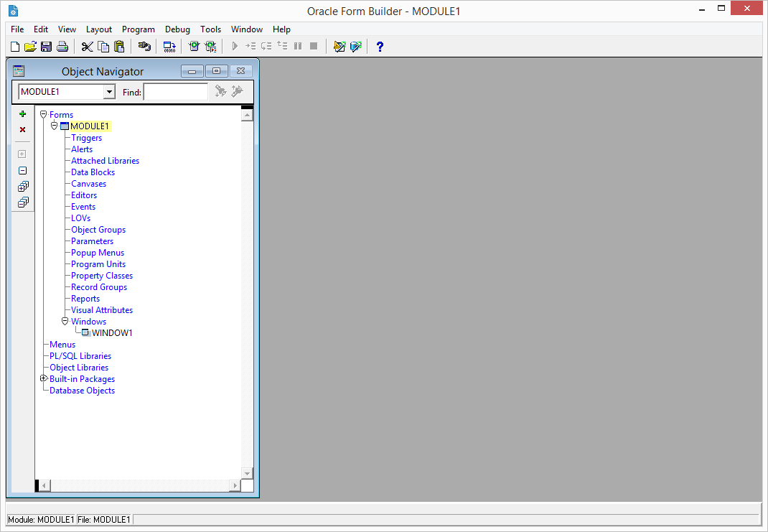This screenshot has height=532, width=768.
Task: Maximize the Object Navigator panel
Action: point(217,72)
